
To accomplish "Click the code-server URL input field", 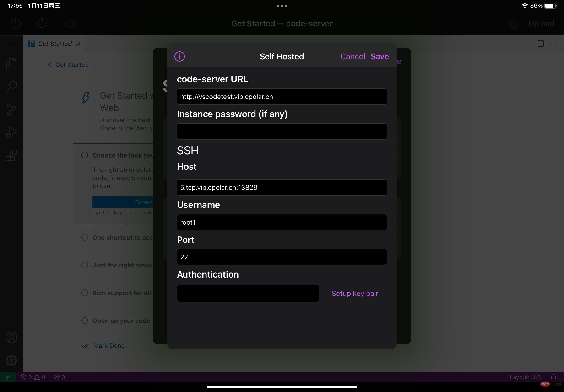I will (282, 96).
